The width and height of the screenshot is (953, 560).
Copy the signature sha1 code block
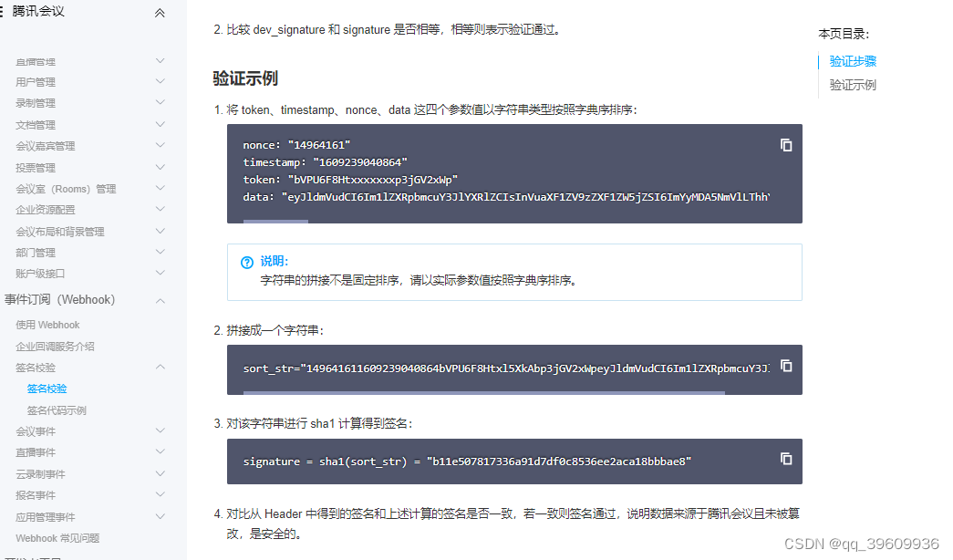[786, 459]
